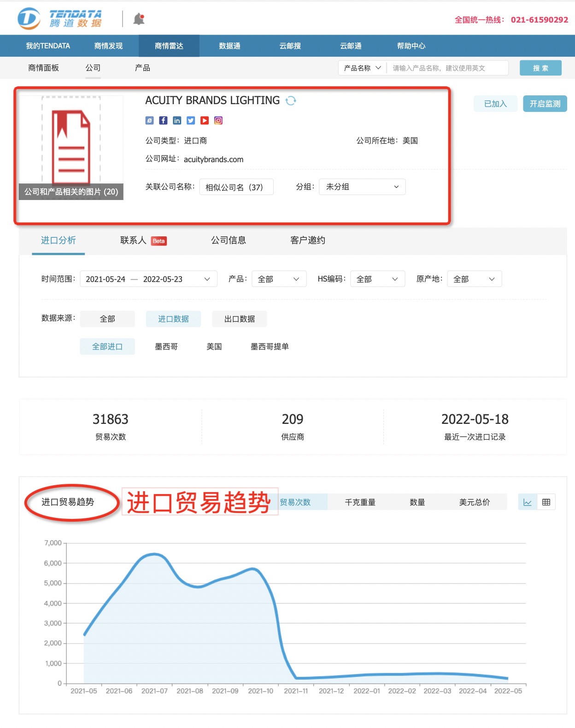
Task: Click the 2021-07 chart axis label
Action: 154,691
